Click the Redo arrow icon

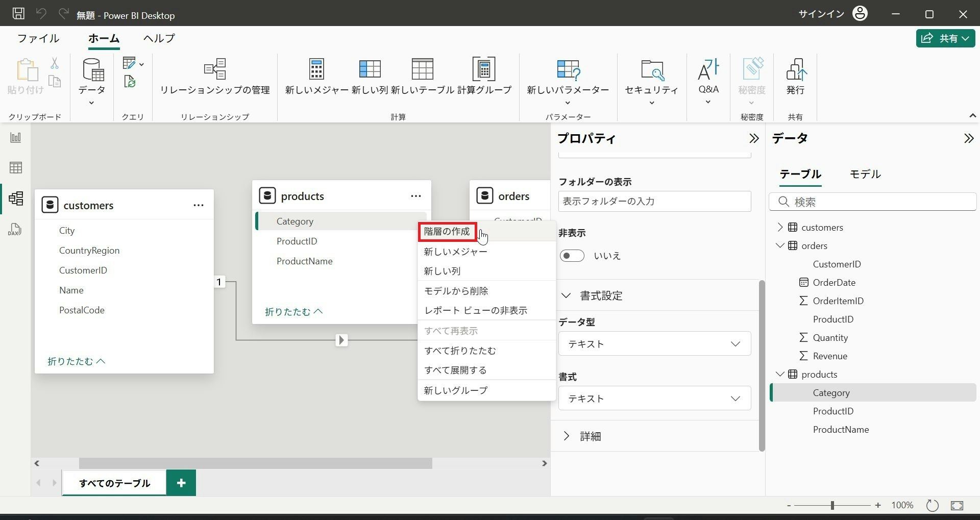tap(64, 14)
